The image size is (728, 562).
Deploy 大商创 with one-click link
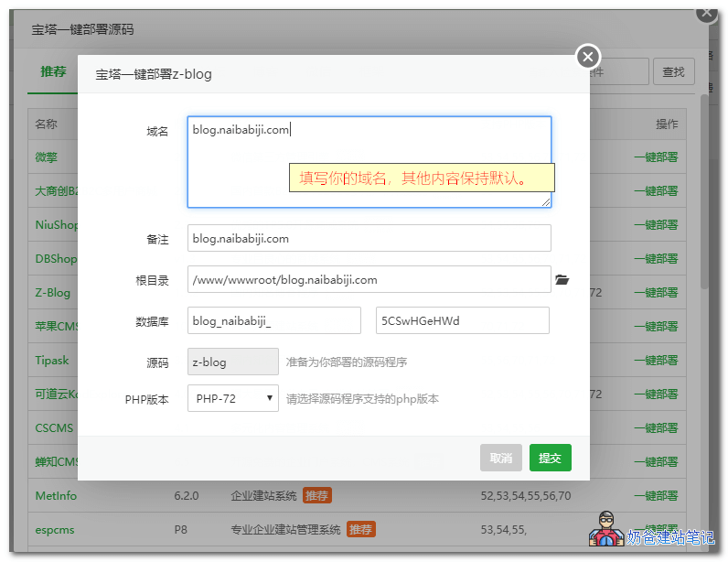click(x=656, y=191)
